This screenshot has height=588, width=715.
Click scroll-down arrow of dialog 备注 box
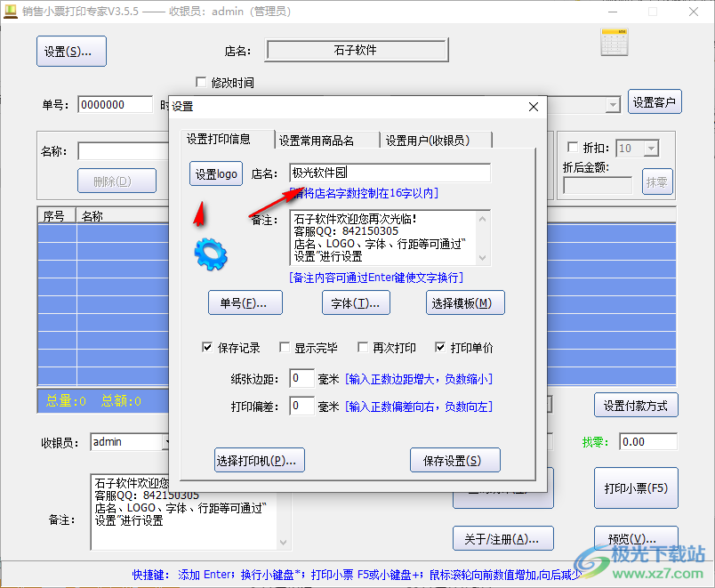click(x=483, y=258)
